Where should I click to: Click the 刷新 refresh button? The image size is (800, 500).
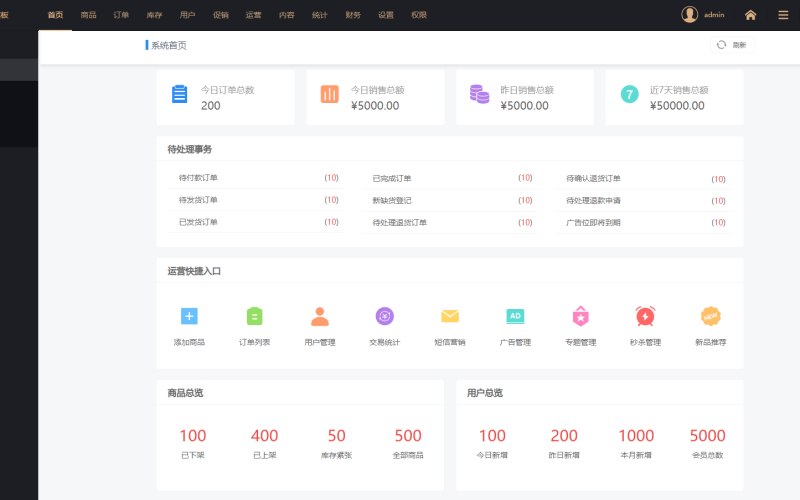click(732, 45)
